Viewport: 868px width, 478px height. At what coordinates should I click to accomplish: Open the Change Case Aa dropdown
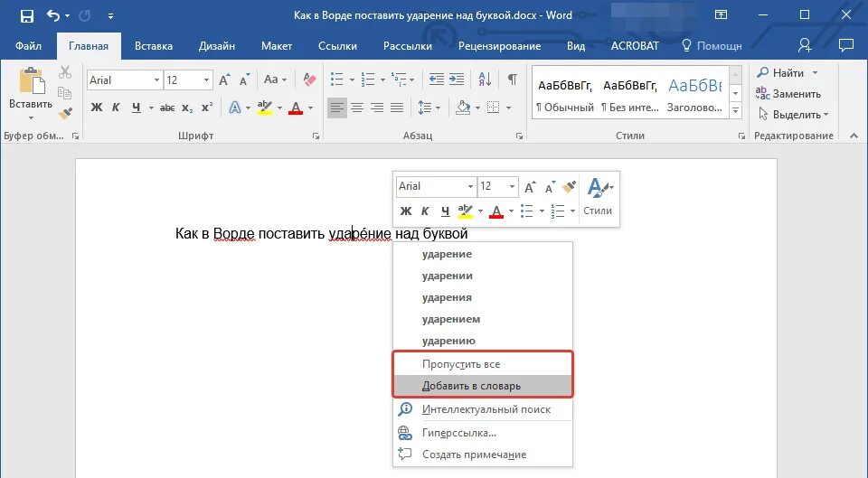[x=275, y=80]
